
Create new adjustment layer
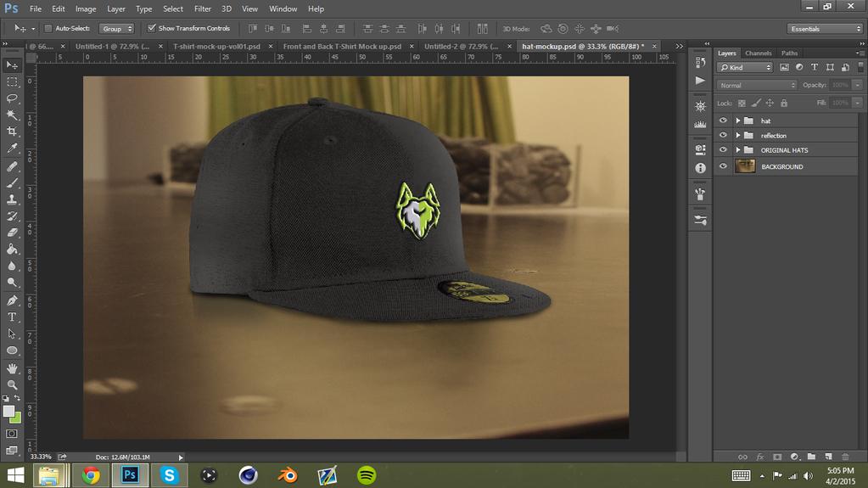pyautogui.click(x=794, y=457)
